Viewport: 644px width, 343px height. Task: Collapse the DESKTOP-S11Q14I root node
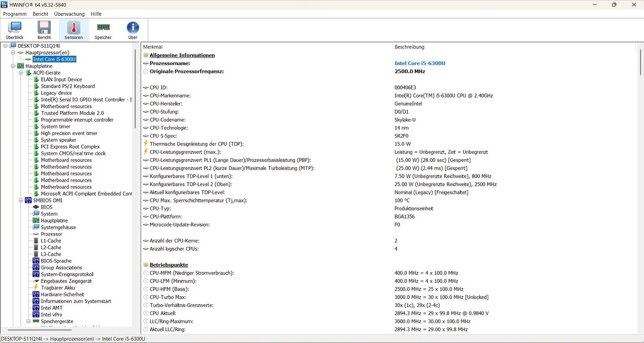click(5, 46)
